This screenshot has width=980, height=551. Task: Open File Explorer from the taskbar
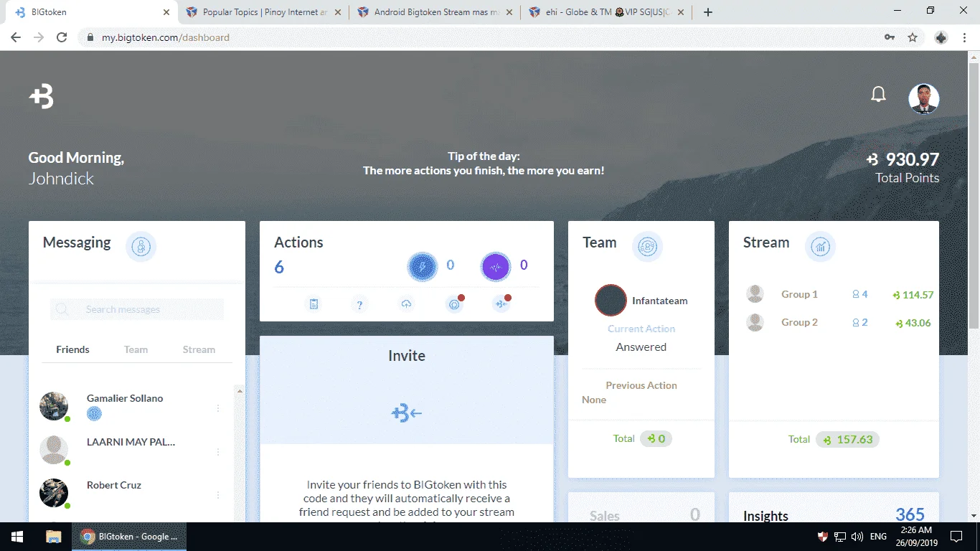(x=54, y=536)
